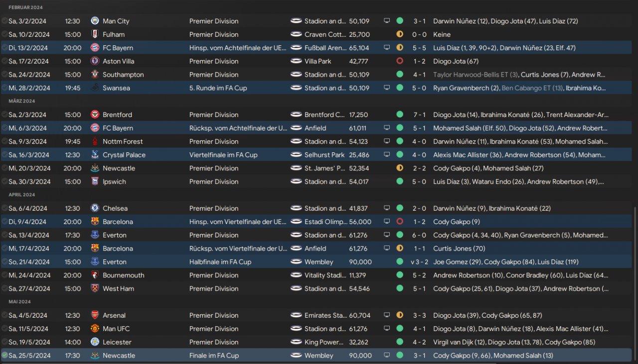Click the TV icon on the Arsenal row
The height and width of the screenshot is (364, 638).
pos(387,315)
